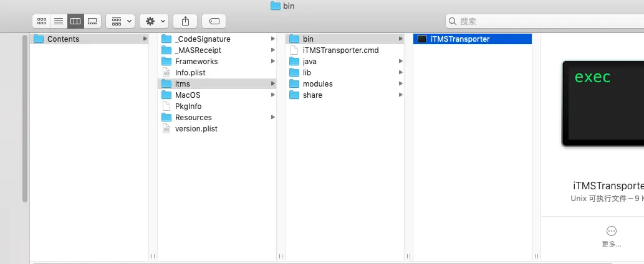This screenshot has height=264, width=644.
Task: Click the Info.plist document icon
Action: tap(166, 73)
